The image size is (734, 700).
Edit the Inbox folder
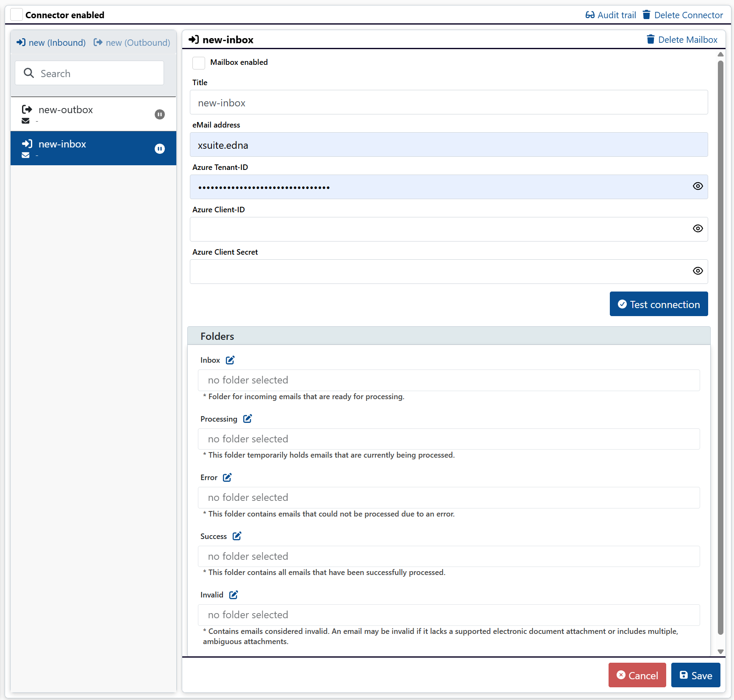tap(231, 360)
